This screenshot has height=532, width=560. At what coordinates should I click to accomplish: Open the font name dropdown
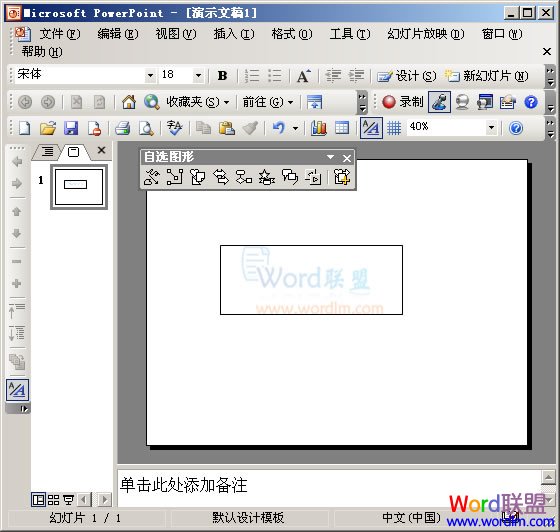click(150, 75)
